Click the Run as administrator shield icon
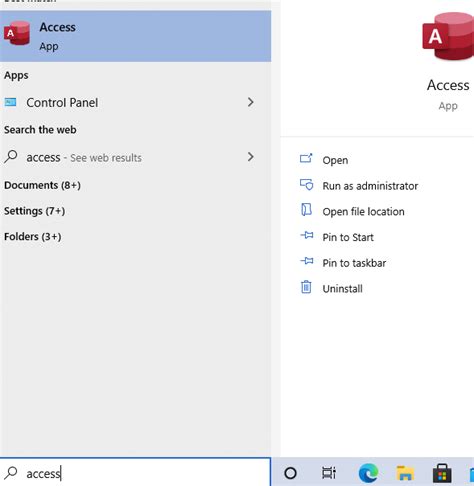The image size is (474, 486). [306, 184]
